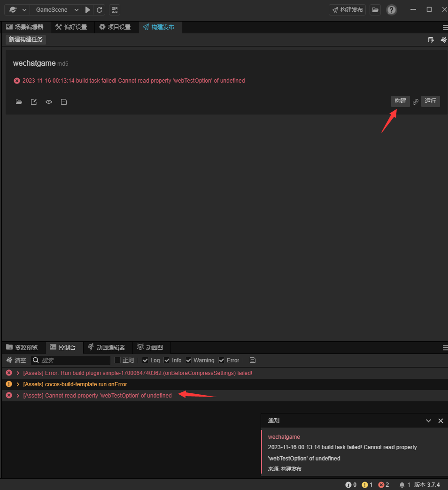Viewport: 448px width, 490px height.
Task: Click the 版本 3.7.4 version label
Action: click(x=427, y=485)
